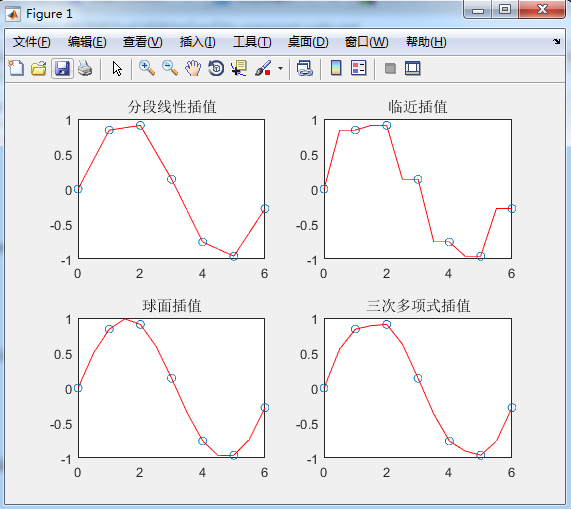
Task: Click the Show Plot Tools icon
Action: tap(413, 68)
